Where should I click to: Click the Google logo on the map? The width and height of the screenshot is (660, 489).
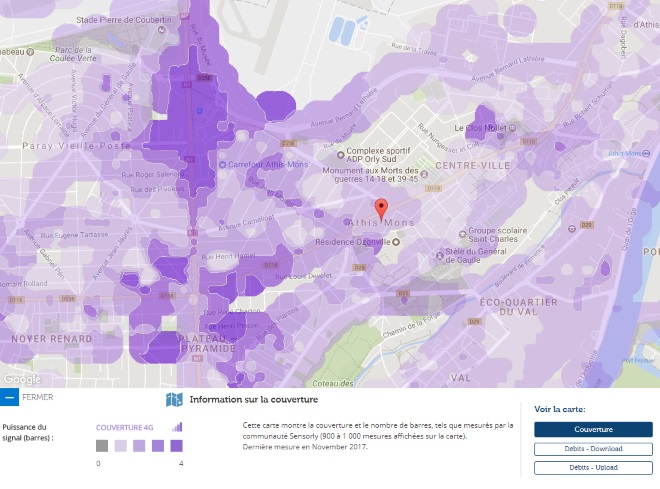tap(22, 379)
